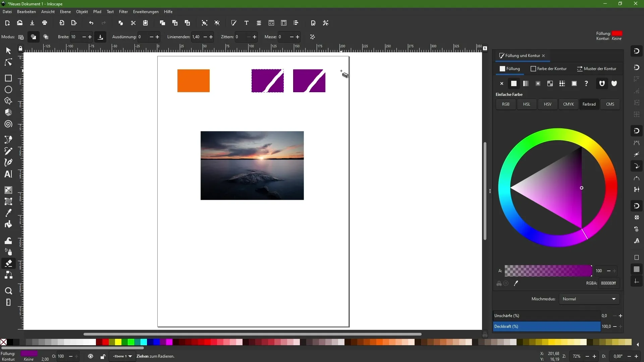The image size is (644, 362).
Task: Click the Undo arrow icon
Action: click(x=91, y=23)
